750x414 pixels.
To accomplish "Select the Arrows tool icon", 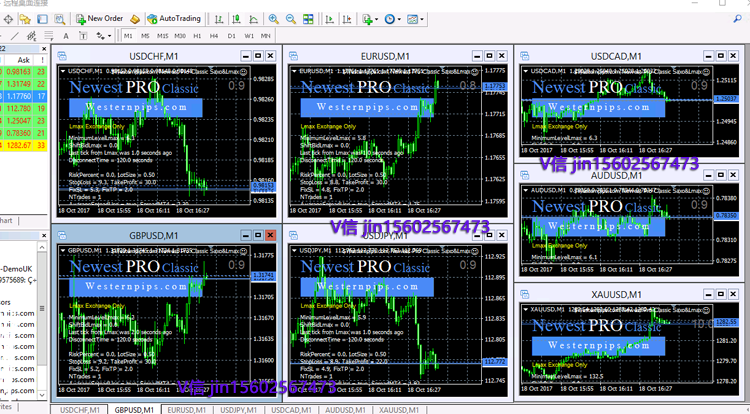I will 100,36.
